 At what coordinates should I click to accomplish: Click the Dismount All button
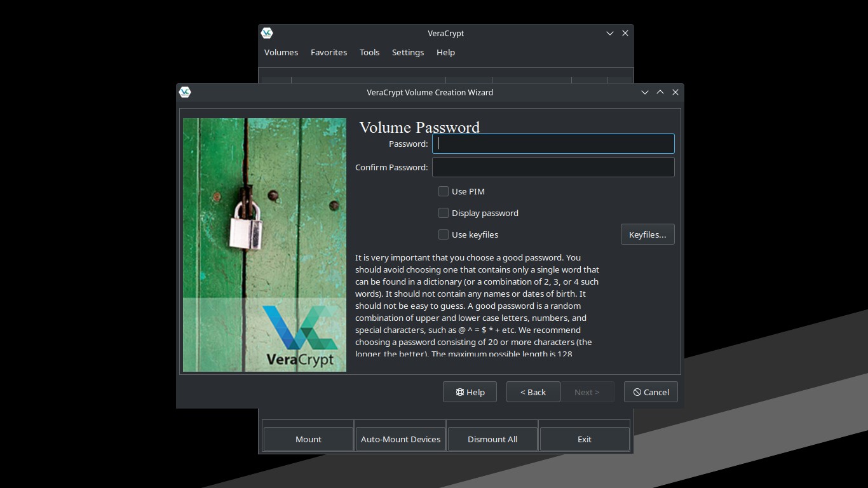492,439
